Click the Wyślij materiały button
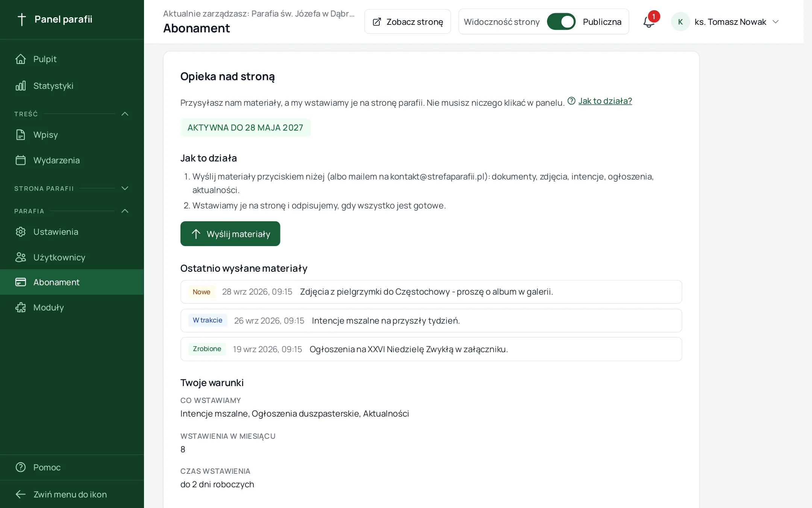The width and height of the screenshot is (812, 508). (x=230, y=234)
